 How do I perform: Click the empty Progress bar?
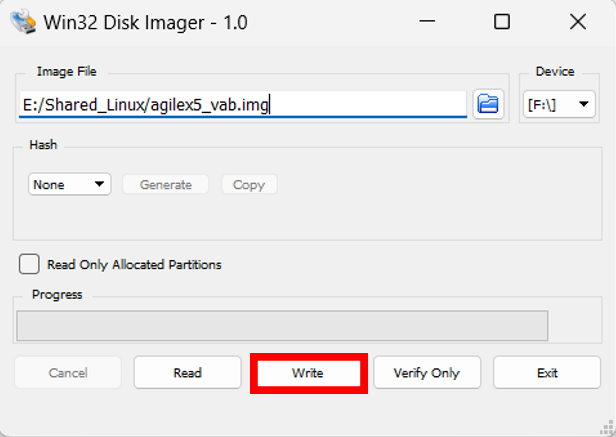282,325
